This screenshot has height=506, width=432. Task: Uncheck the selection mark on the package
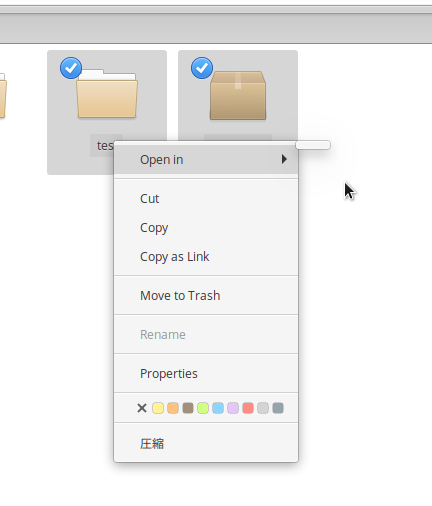coord(202,68)
